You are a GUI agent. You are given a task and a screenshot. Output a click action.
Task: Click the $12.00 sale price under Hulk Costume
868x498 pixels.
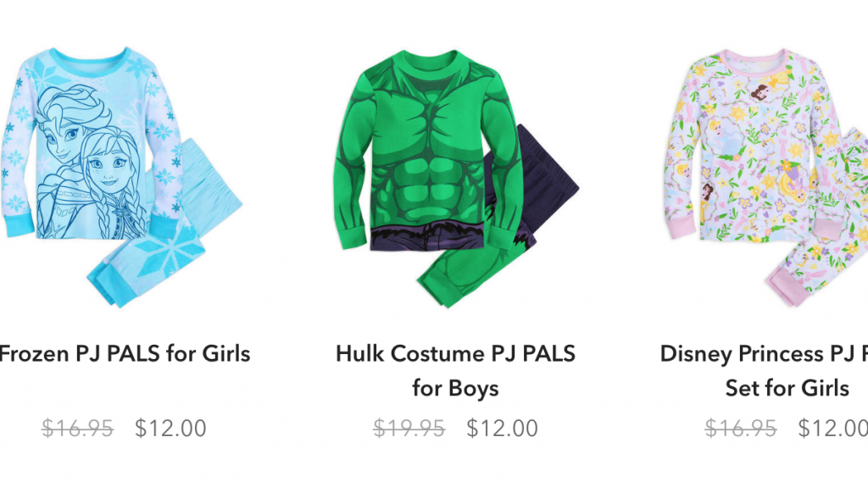coord(502,429)
